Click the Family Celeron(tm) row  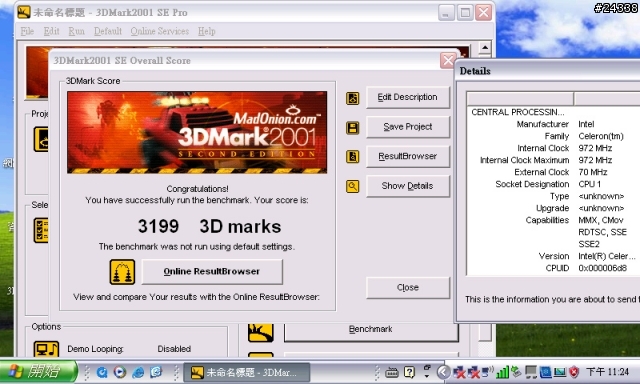(x=553, y=136)
